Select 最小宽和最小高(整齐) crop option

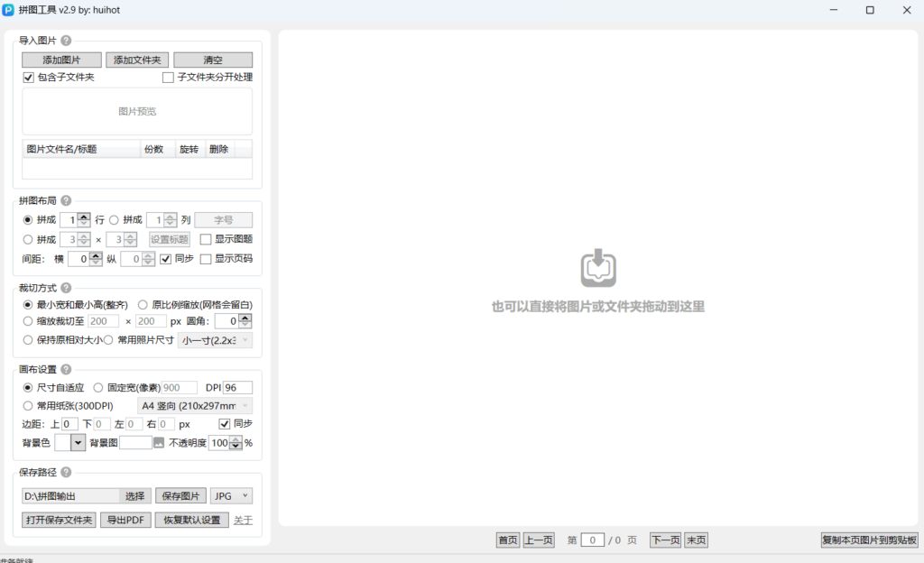click(x=28, y=304)
